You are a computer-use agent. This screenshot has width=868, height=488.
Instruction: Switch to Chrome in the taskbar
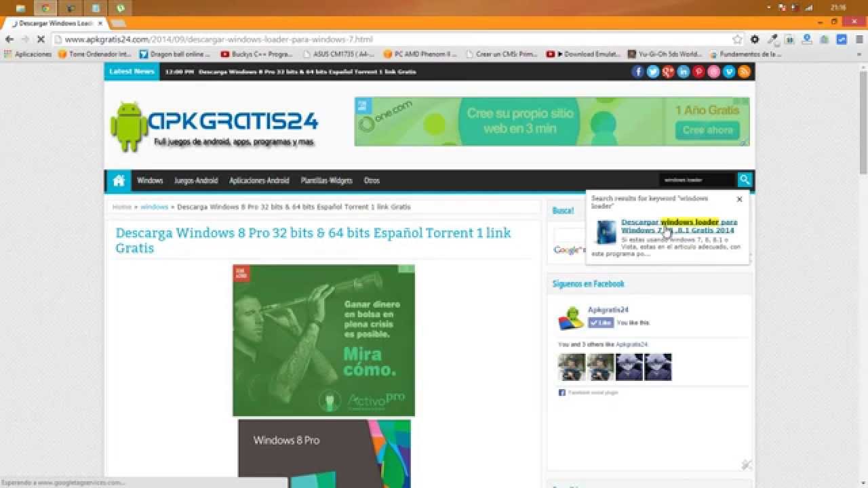[x=45, y=8]
